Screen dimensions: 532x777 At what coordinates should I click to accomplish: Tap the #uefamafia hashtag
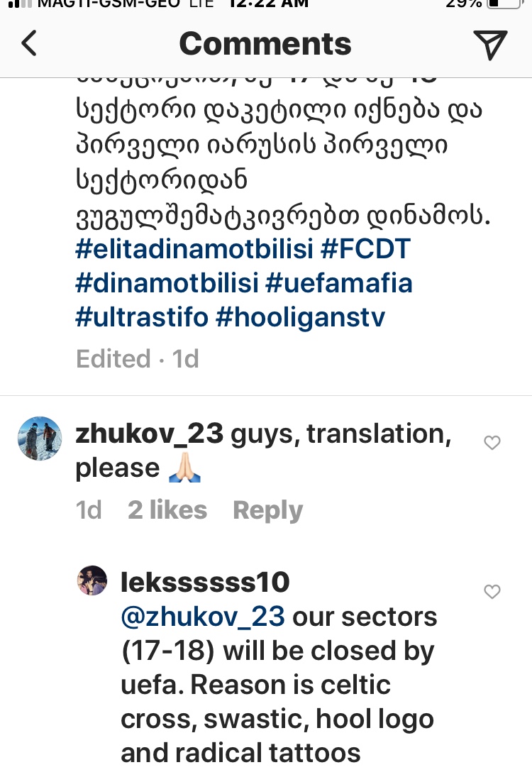coord(339,283)
